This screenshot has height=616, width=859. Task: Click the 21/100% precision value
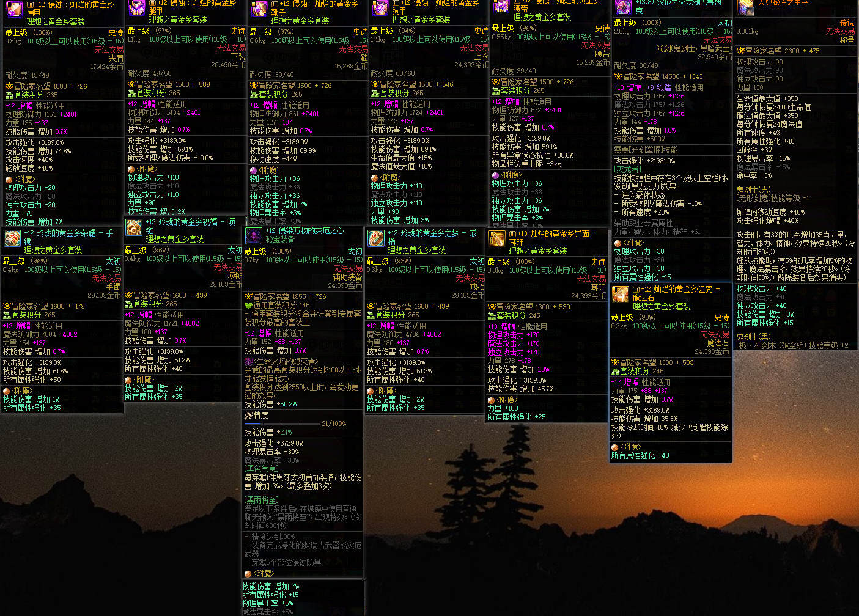click(334, 424)
